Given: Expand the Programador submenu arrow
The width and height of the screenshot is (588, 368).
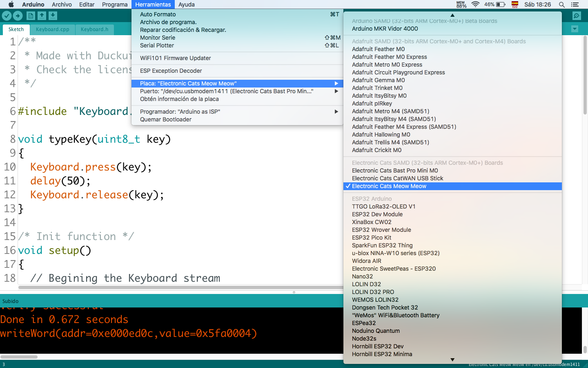Looking at the screenshot, I should tap(336, 112).
